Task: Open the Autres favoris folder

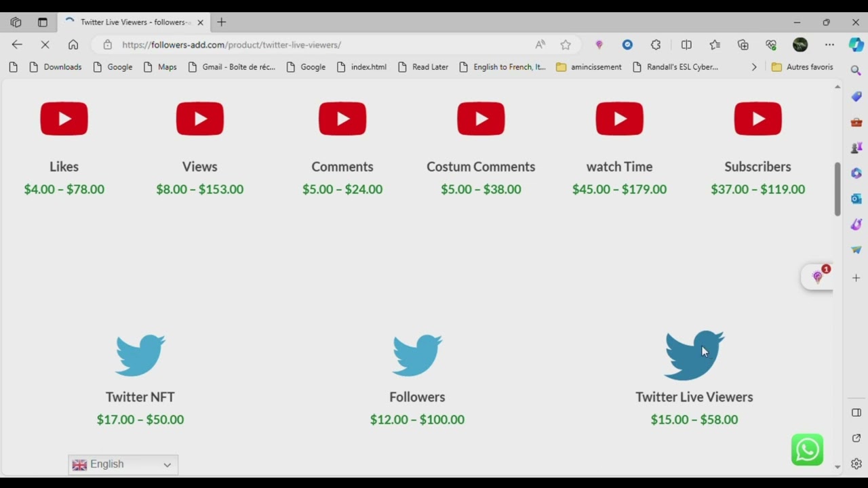Action: [802, 67]
